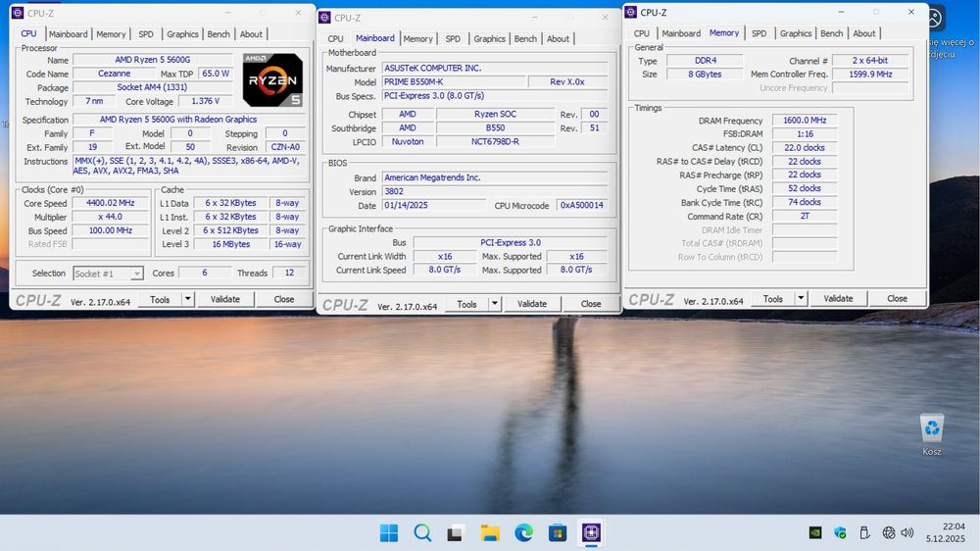Click the Core Speed 4400.02 MHz value
This screenshot has width=980, height=551.
pyautogui.click(x=111, y=203)
